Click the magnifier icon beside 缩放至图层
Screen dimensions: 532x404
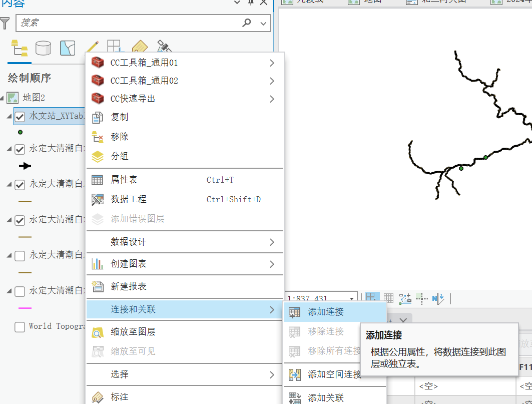(98, 333)
